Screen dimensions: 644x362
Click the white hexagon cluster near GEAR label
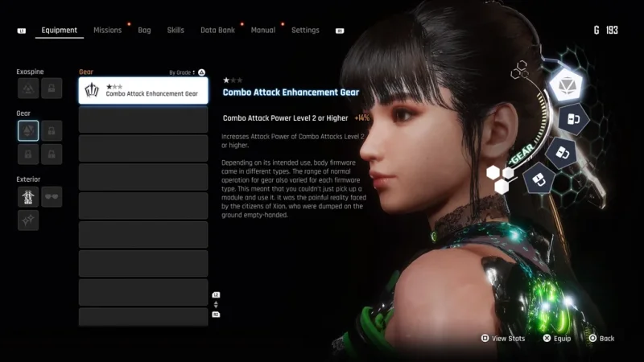click(501, 179)
